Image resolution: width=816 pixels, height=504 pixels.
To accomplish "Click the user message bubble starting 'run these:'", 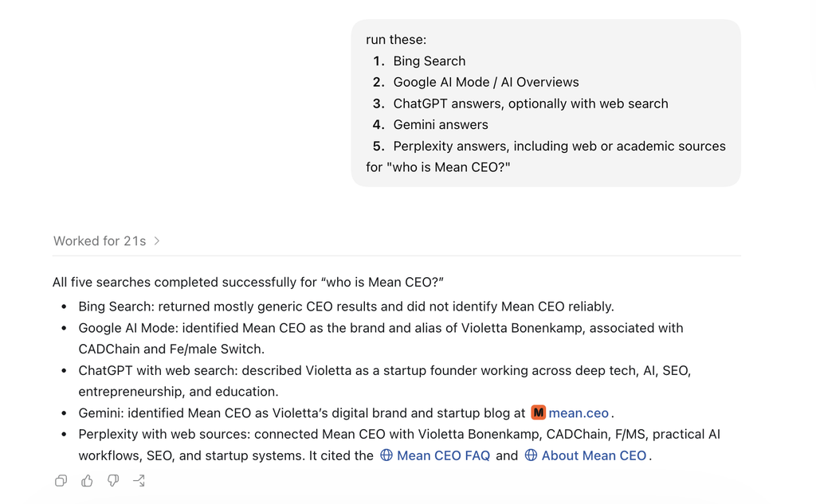I will tap(546, 103).
